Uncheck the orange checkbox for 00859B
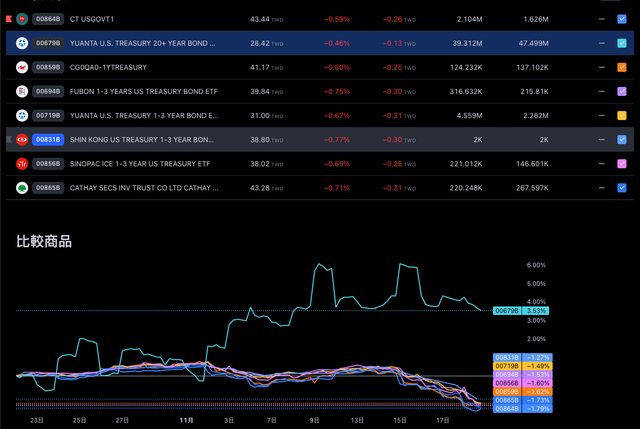Image resolution: width=640 pixels, height=429 pixels. tap(622, 67)
